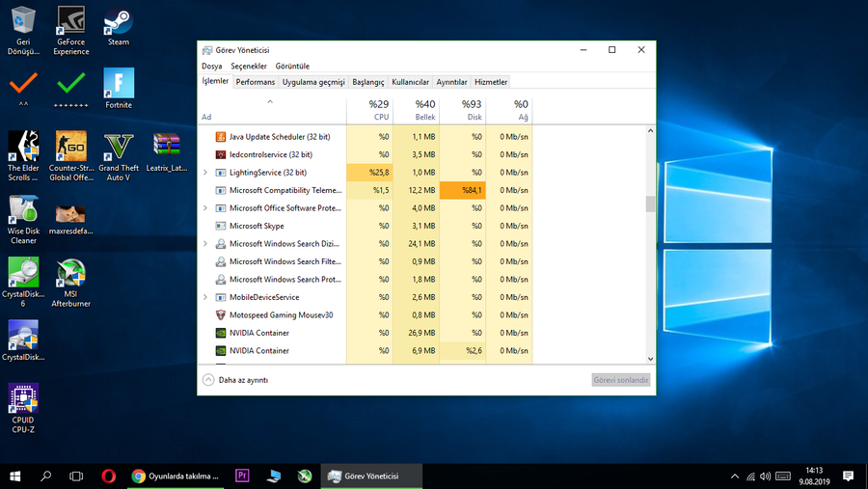868x489 pixels.
Task: Launch Opera from the taskbar
Action: [108, 476]
